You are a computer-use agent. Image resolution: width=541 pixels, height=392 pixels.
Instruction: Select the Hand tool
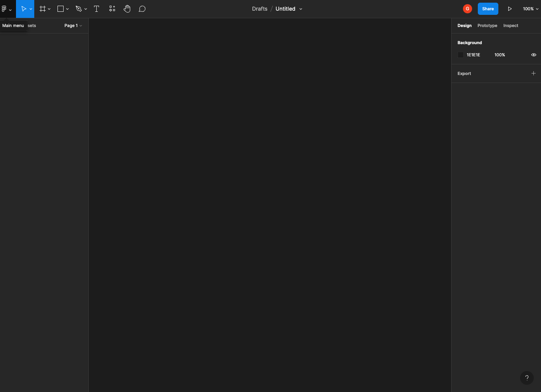127,9
